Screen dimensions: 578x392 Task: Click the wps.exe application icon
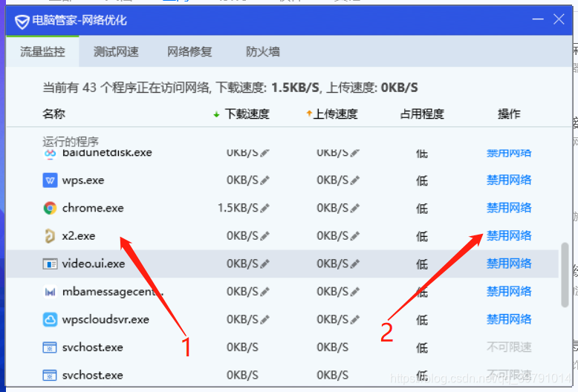click(x=50, y=180)
